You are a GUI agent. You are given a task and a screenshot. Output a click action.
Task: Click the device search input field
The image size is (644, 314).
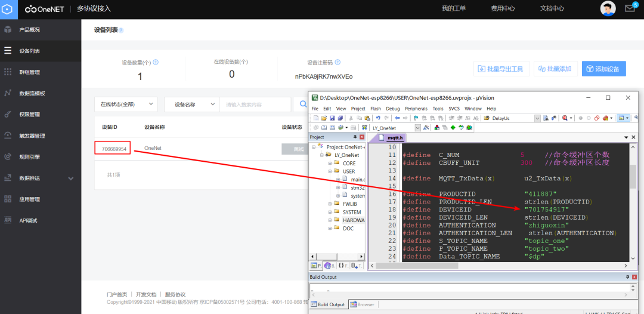[255, 104]
